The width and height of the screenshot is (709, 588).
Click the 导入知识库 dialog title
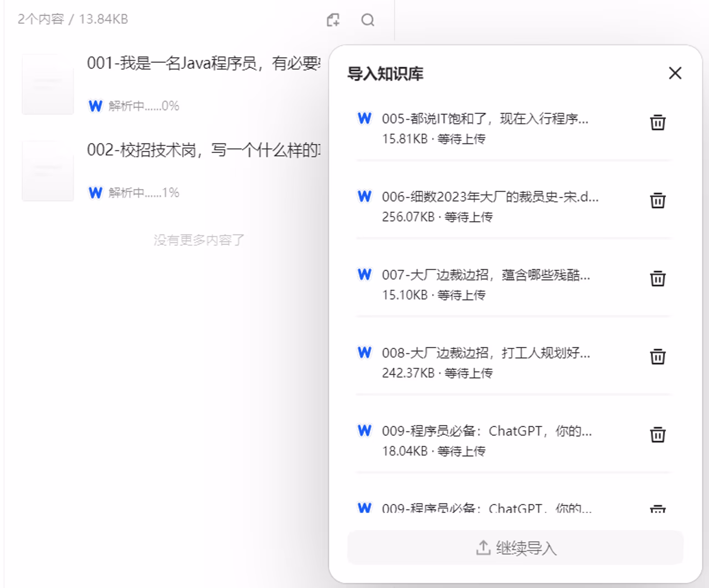pyautogui.click(x=385, y=74)
